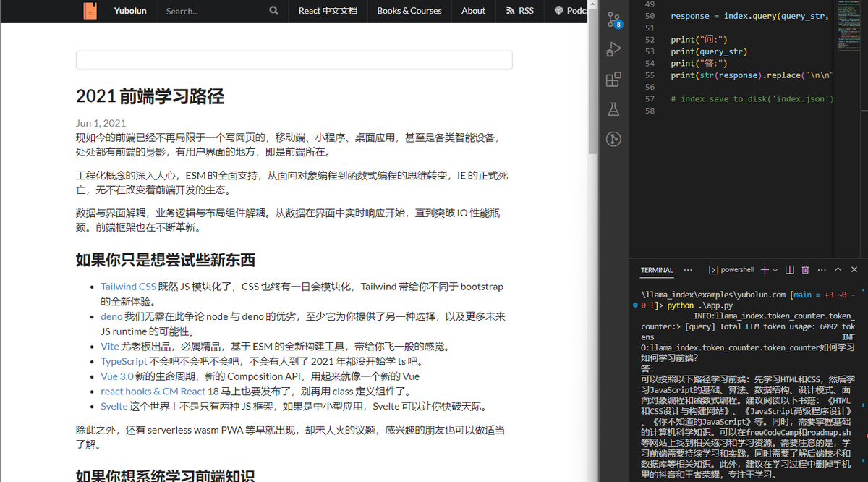Click the print(str(response).replace code line
This screenshot has height=482, width=868.
[752, 75]
